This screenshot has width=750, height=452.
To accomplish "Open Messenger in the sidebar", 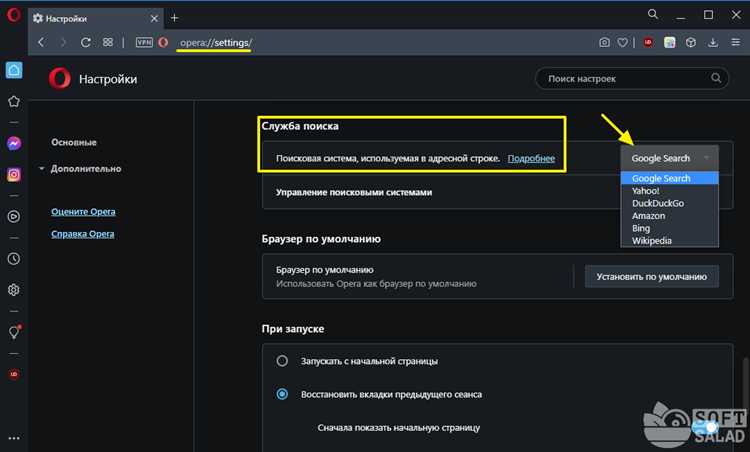I will point(14,143).
